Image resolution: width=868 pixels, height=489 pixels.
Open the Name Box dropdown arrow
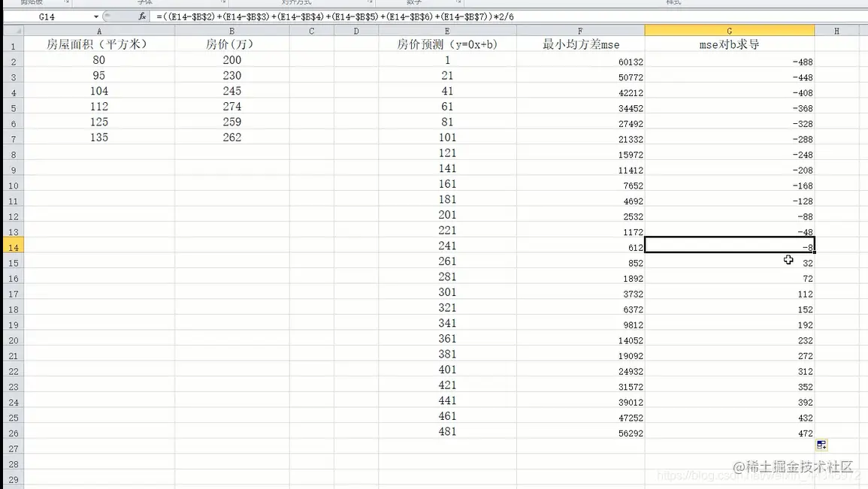point(95,17)
